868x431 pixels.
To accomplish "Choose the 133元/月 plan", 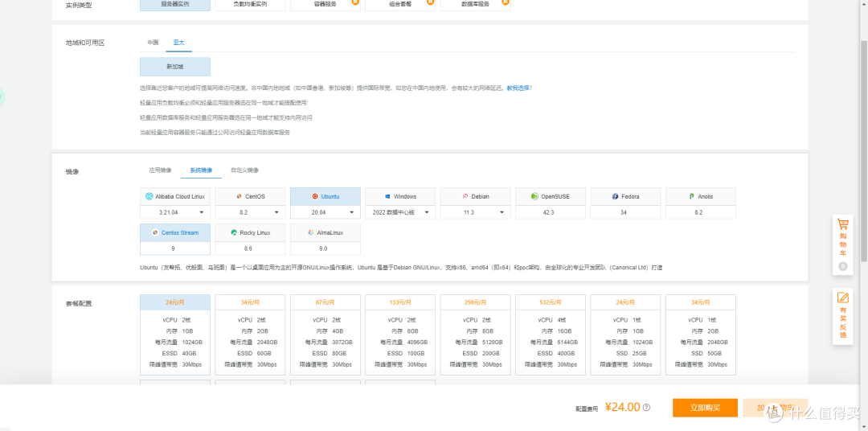I will 400,335.
